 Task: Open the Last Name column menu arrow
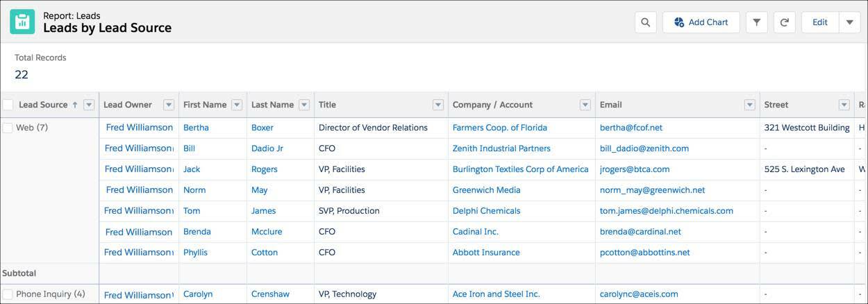[x=304, y=105]
